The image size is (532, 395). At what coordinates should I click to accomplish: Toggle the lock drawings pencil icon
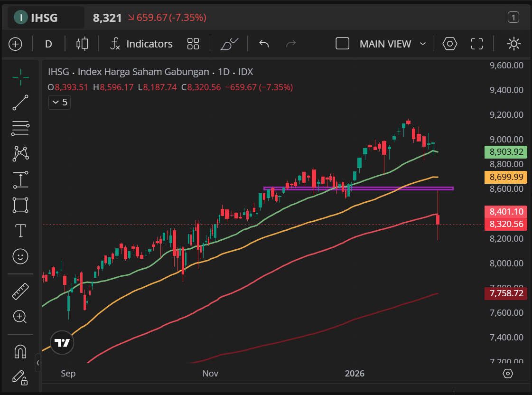point(20,377)
